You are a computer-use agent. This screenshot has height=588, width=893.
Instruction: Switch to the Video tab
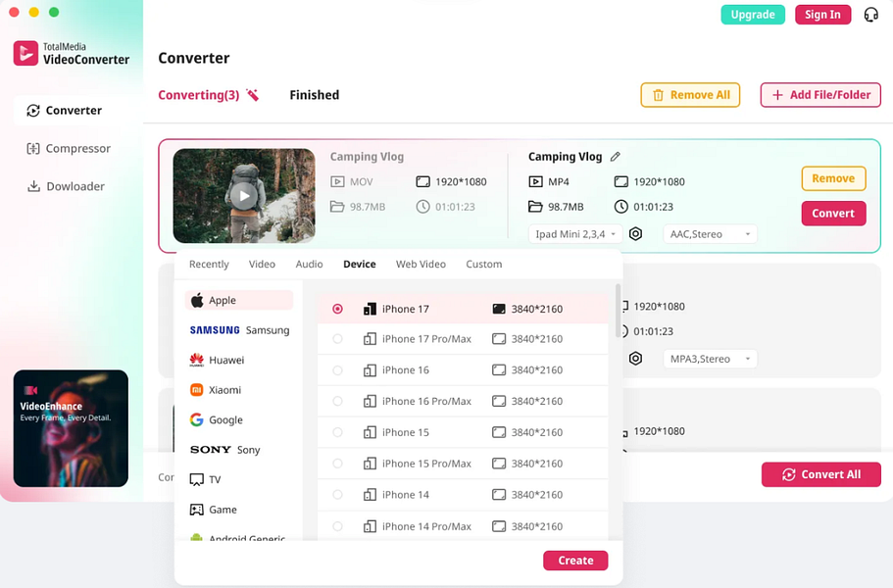pyautogui.click(x=262, y=265)
